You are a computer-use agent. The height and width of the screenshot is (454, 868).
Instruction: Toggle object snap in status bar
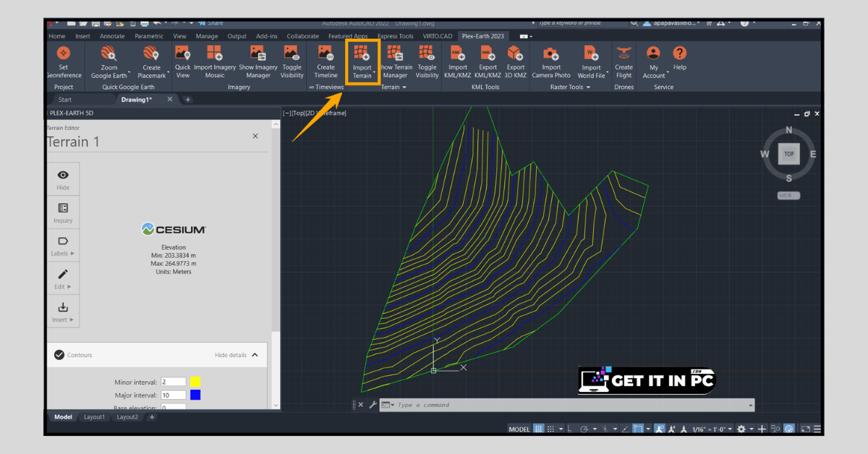point(639,429)
